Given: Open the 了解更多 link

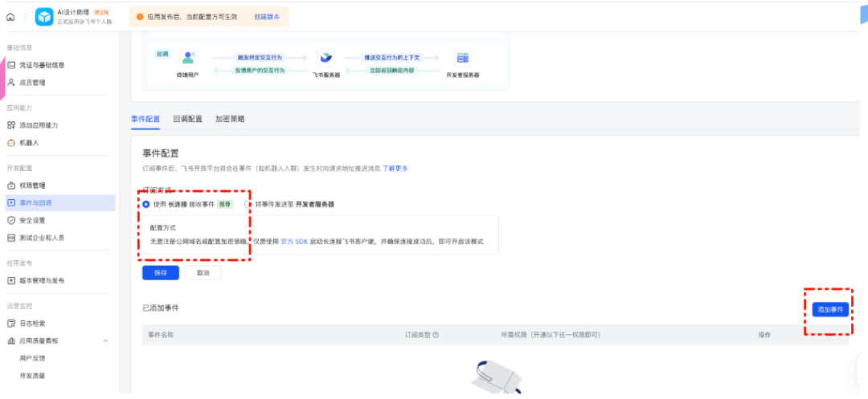Looking at the screenshot, I should pyautogui.click(x=395, y=168).
